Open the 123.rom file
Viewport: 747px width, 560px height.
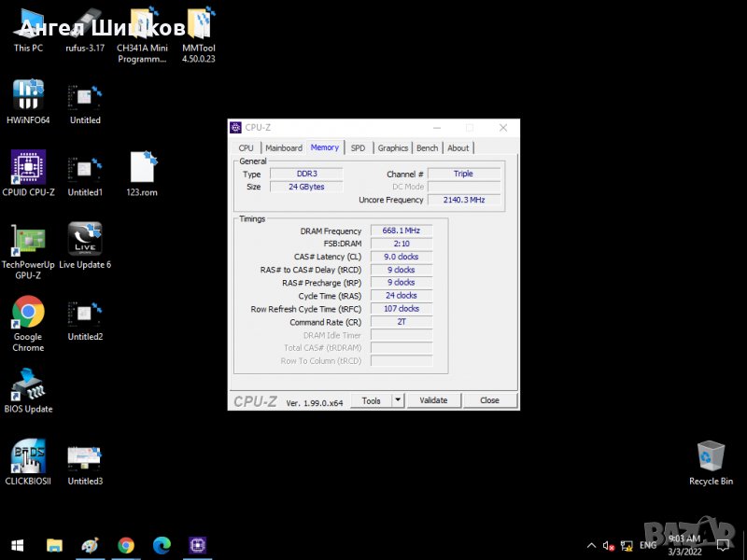tap(142, 169)
